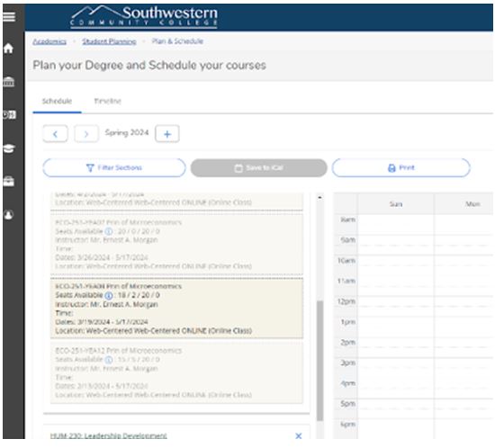495x448 pixels.
Task: Click the Student Planning breadcrumb link
Action: click(109, 41)
